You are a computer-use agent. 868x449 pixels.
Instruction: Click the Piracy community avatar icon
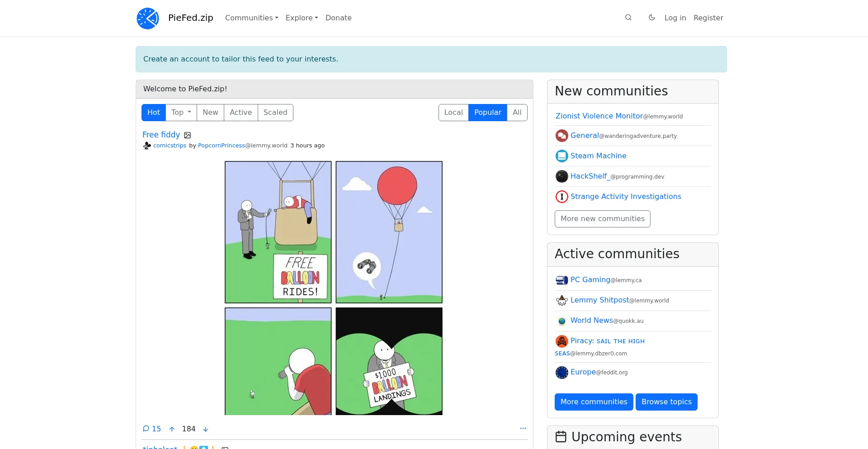click(x=562, y=341)
